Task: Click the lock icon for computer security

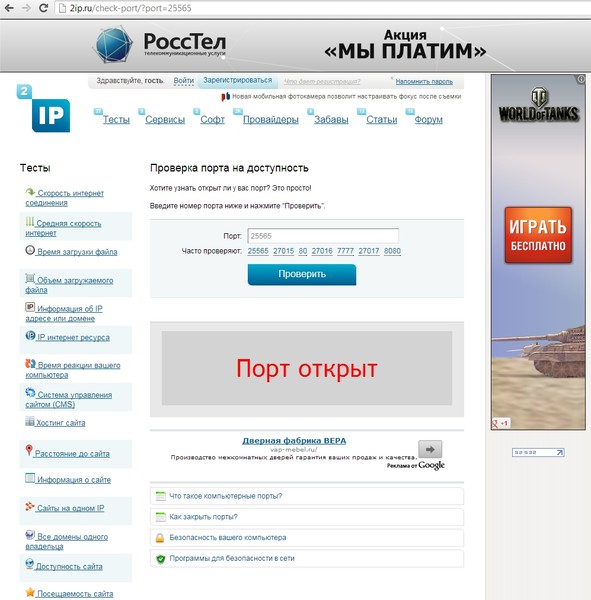Action: tap(160, 538)
